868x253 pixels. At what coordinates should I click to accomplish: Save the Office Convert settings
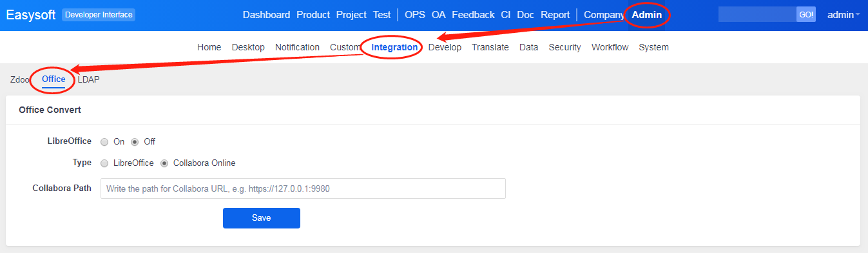click(262, 218)
